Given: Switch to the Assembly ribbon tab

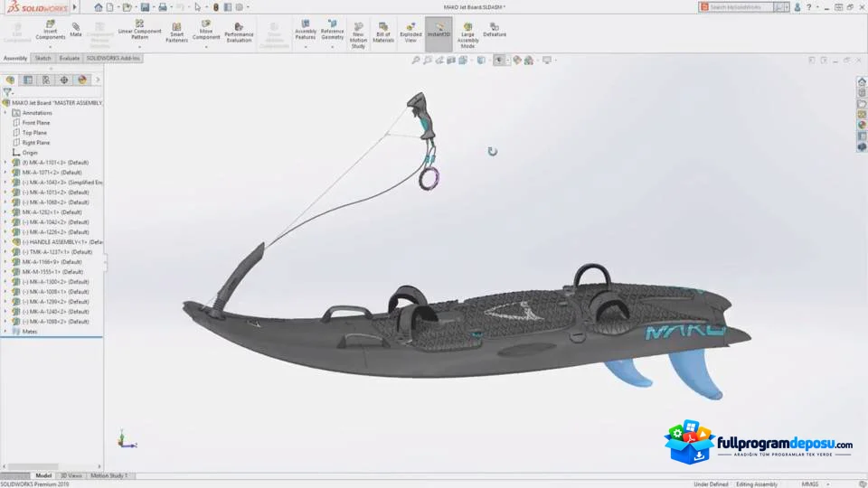Looking at the screenshot, I should click(x=15, y=58).
